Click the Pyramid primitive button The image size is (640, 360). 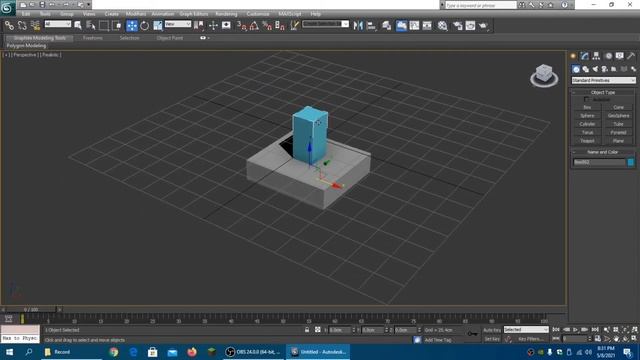[618, 133]
